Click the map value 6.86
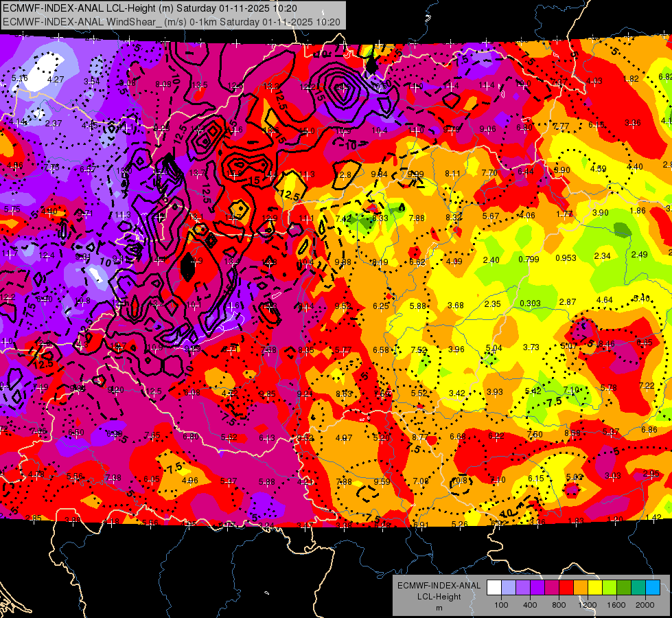This screenshot has height=618, width=672. point(649,430)
